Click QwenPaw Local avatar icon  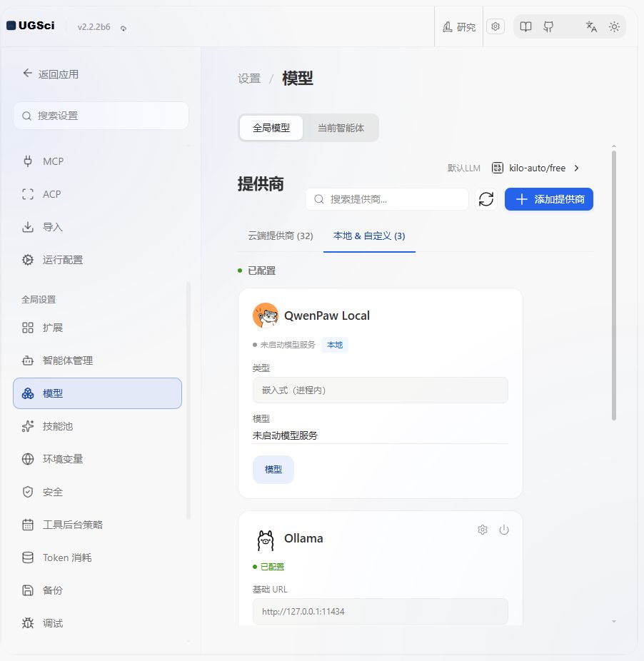(266, 316)
